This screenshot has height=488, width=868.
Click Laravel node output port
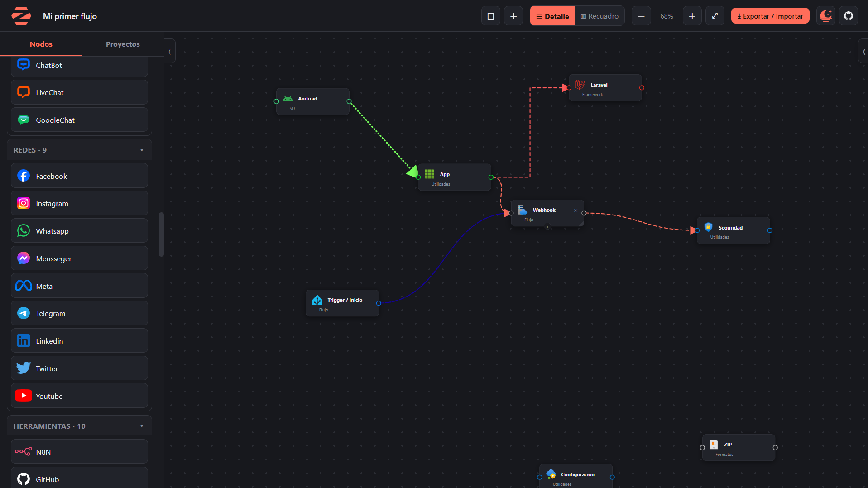coord(642,88)
